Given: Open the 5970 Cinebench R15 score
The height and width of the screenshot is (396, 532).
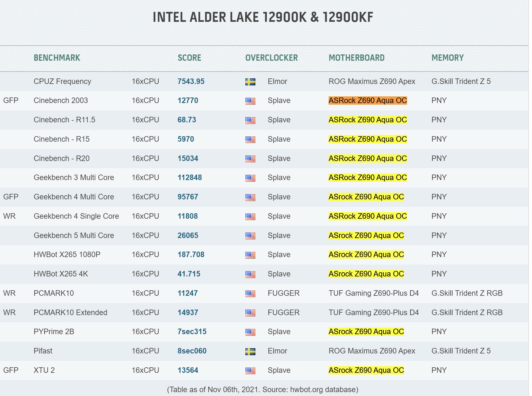Looking at the screenshot, I should (x=186, y=139).
